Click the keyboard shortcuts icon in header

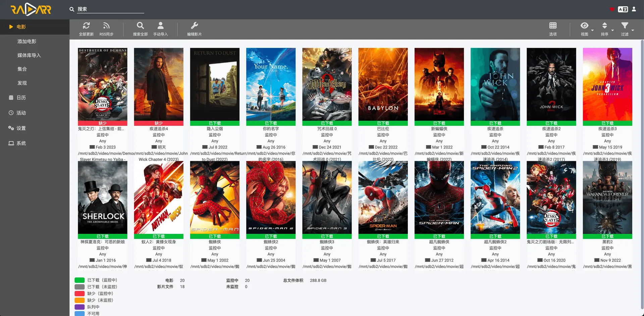click(x=623, y=9)
